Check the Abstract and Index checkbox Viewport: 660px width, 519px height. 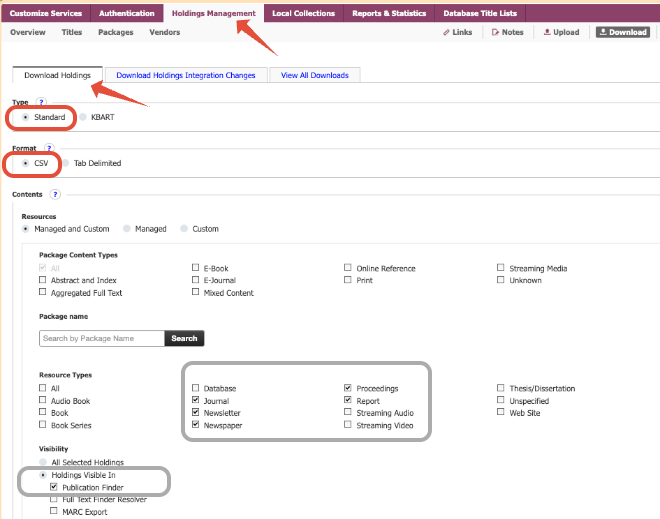[x=43, y=280]
